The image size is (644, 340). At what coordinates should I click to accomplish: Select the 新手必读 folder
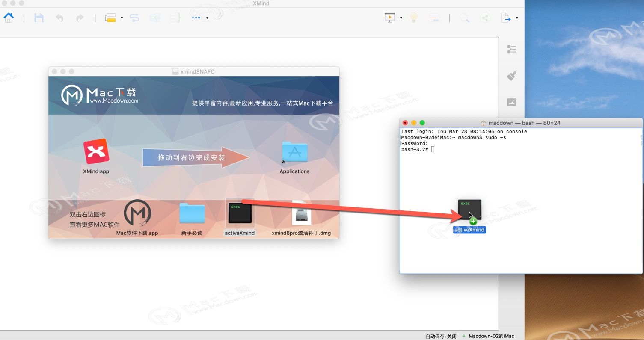click(x=192, y=213)
